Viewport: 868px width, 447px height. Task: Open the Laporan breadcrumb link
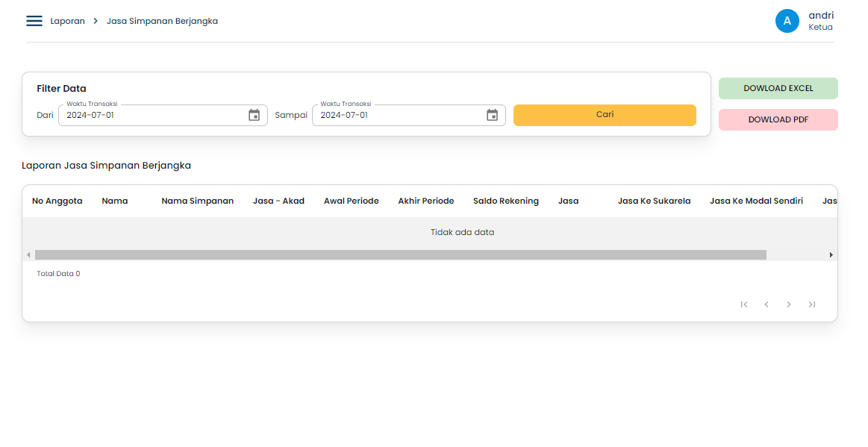pos(66,21)
